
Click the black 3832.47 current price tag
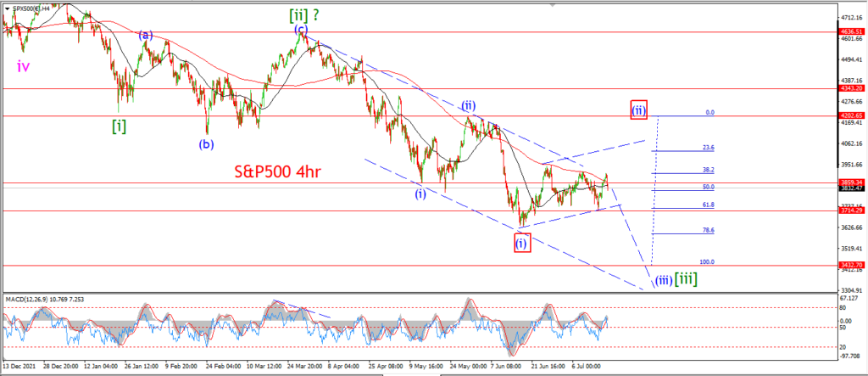851,188
